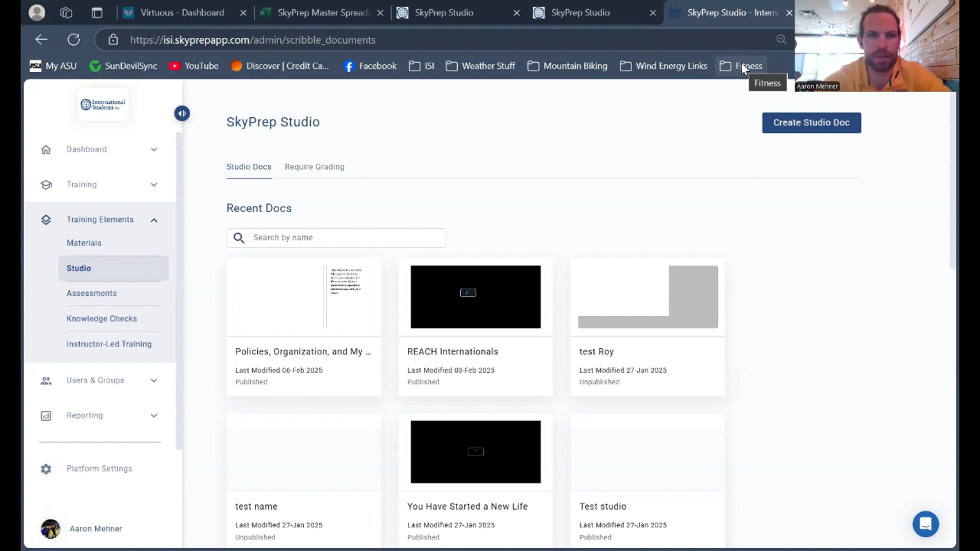
Task: Click the sidebar collapse toggle arrow button
Action: (x=182, y=113)
